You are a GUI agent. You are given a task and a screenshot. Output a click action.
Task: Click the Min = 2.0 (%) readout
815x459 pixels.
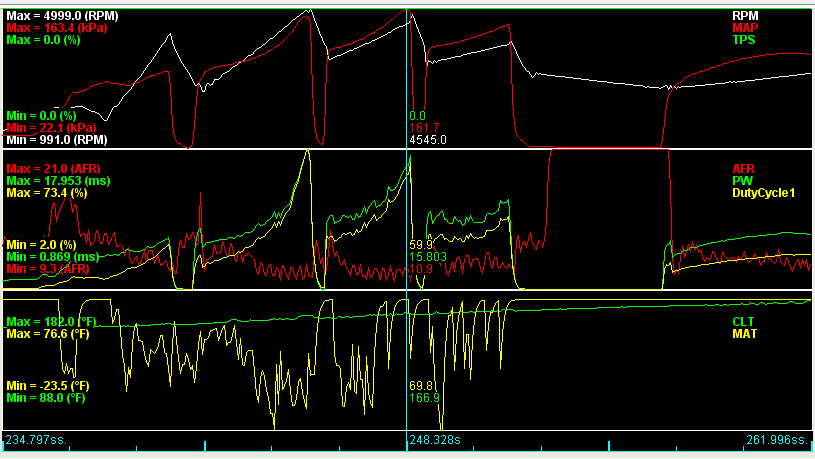point(41,244)
